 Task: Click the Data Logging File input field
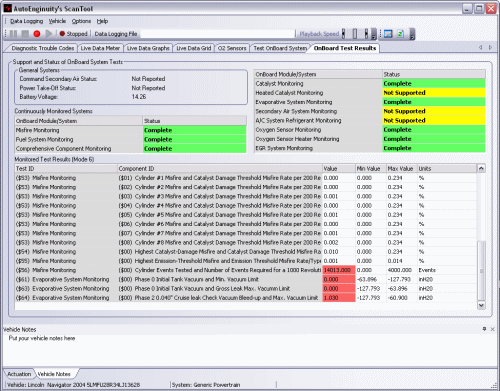pyautogui.click(x=218, y=34)
